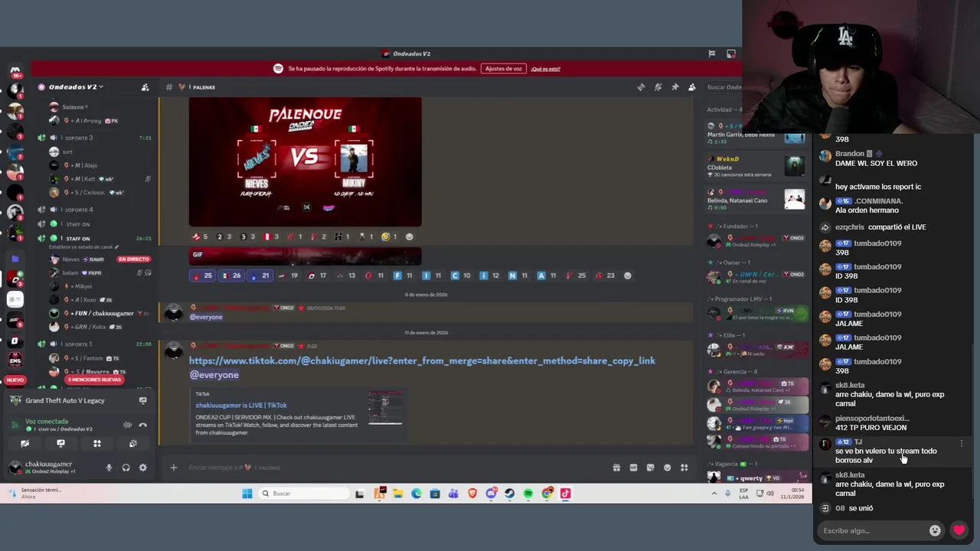The image size is (980, 551).
Task: Open Fundador role member in member list
Action: pyautogui.click(x=756, y=241)
